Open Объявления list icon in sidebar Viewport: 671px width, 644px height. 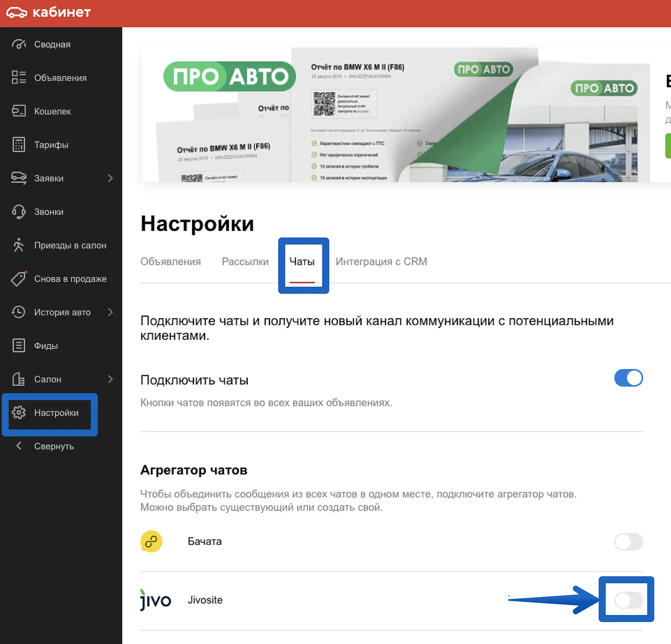[x=19, y=78]
